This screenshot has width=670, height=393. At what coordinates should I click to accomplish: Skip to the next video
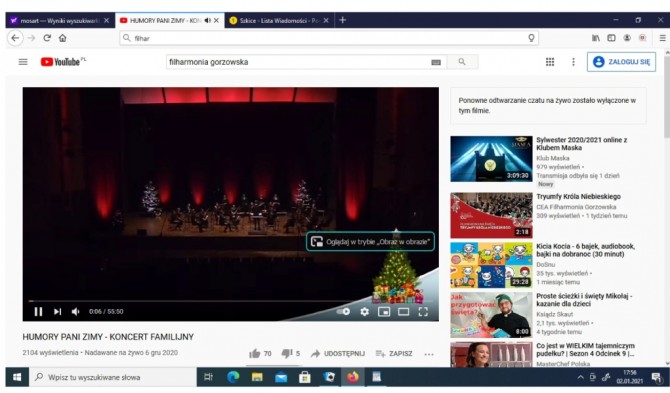(57, 311)
